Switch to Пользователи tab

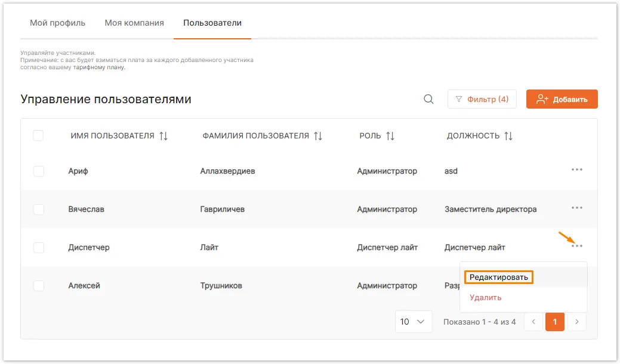(x=212, y=23)
